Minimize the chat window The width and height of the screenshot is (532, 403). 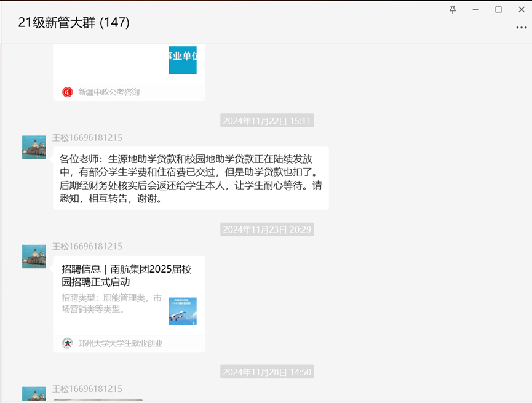tap(475, 9)
